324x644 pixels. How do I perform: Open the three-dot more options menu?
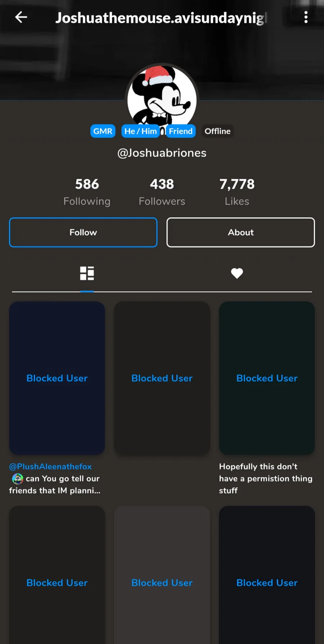[x=306, y=17]
